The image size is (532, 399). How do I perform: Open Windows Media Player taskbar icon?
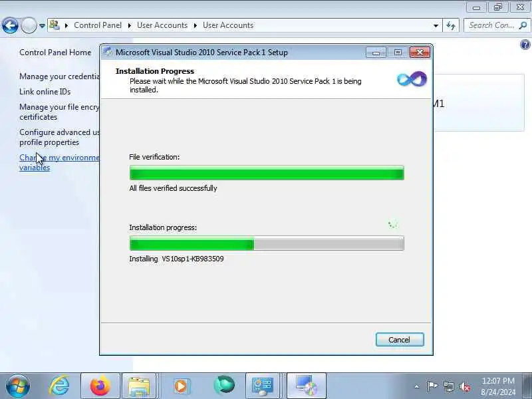(x=181, y=386)
